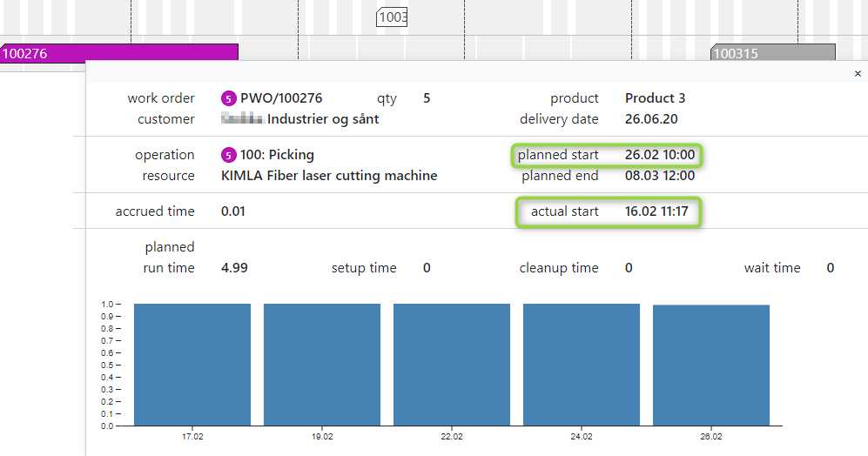This screenshot has height=456, width=868.
Task: Click the partially hidden 1003 label box
Action: click(x=392, y=17)
